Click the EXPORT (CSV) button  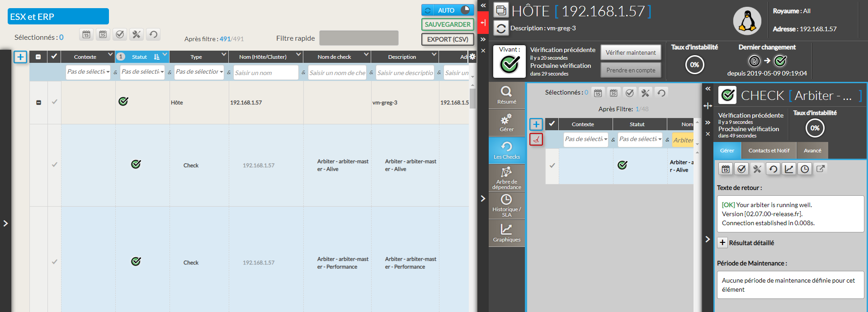tap(447, 39)
